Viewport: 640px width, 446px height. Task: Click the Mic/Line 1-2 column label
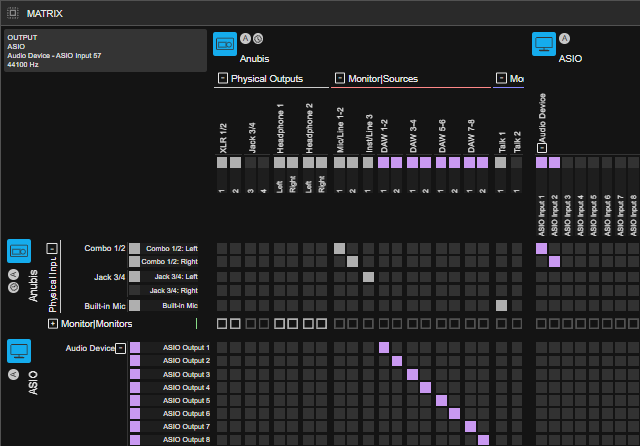[x=340, y=130]
